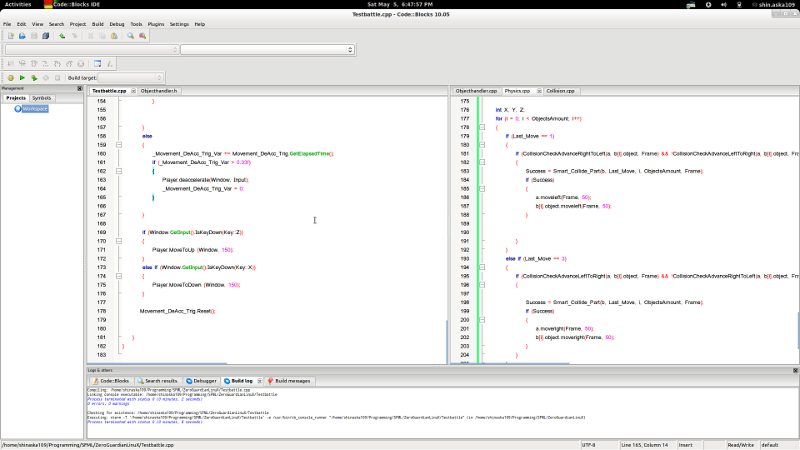Click the Save all files icon
800x450 pixels.
[x=45, y=36]
